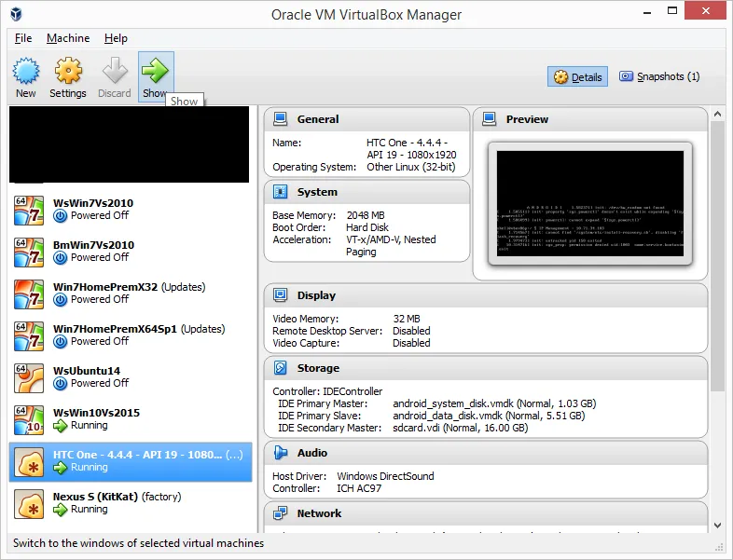Click Running arrow icon of Nexus S (KitKat)

(60, 510)
